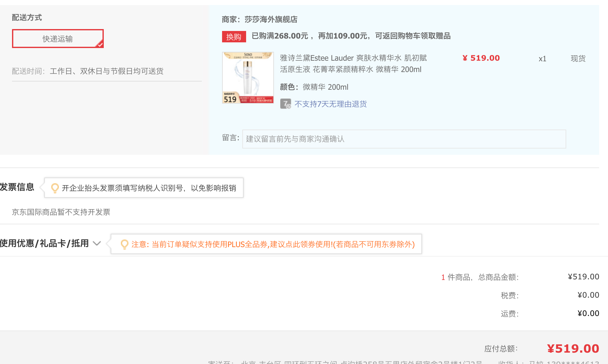
Task: Focus the 留言 message input field
Action: pyautogui.click(x=404, y=139)
